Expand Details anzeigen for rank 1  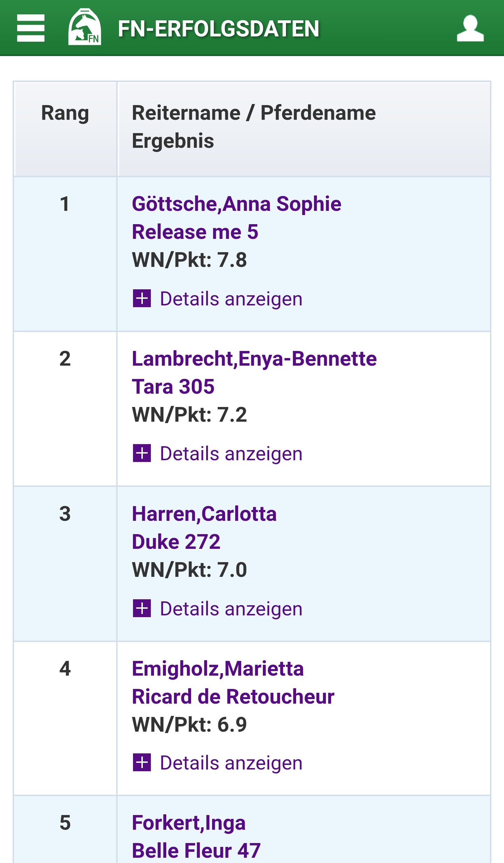click(231, 299)
